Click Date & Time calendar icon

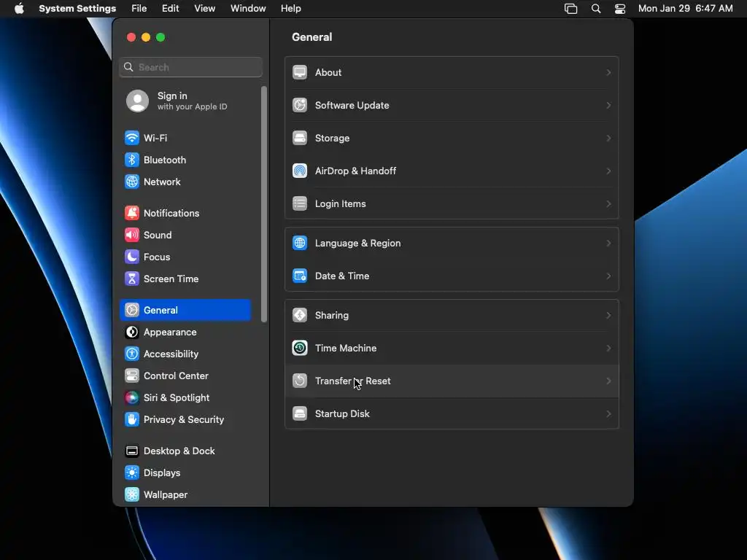[x=300, y=276]
